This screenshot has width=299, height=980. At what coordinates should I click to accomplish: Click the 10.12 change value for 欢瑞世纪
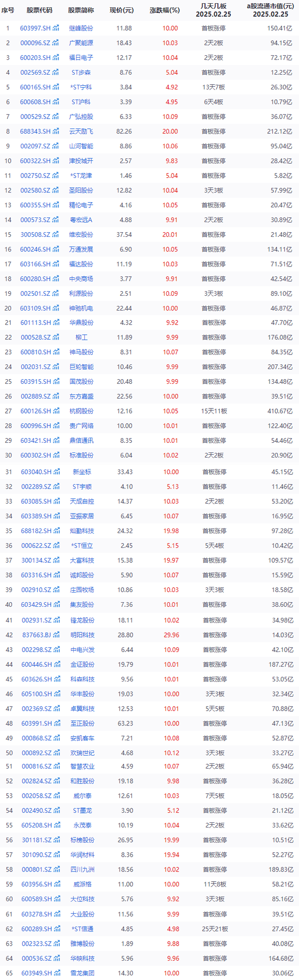(x=171, y=753)
